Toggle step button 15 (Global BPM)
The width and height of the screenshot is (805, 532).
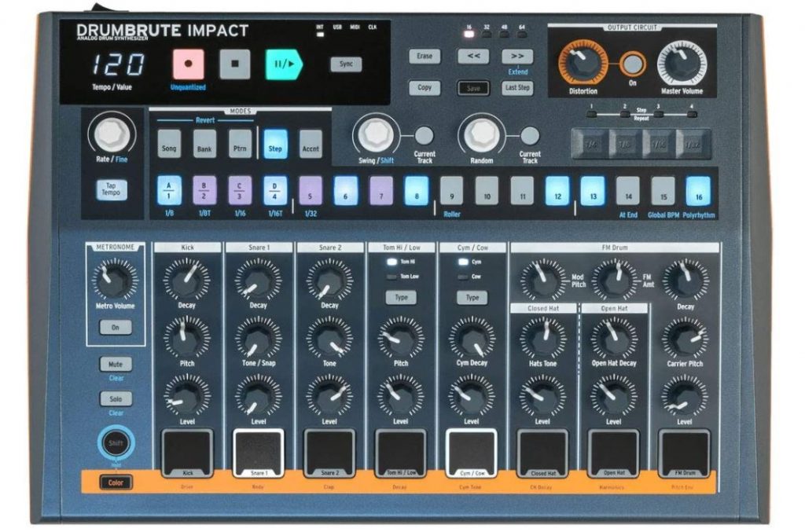coord(663,191)
